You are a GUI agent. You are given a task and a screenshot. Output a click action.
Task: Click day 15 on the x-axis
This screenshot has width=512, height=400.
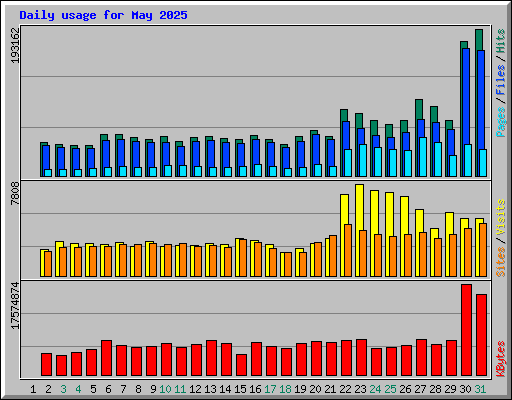(x=240, y=389)
